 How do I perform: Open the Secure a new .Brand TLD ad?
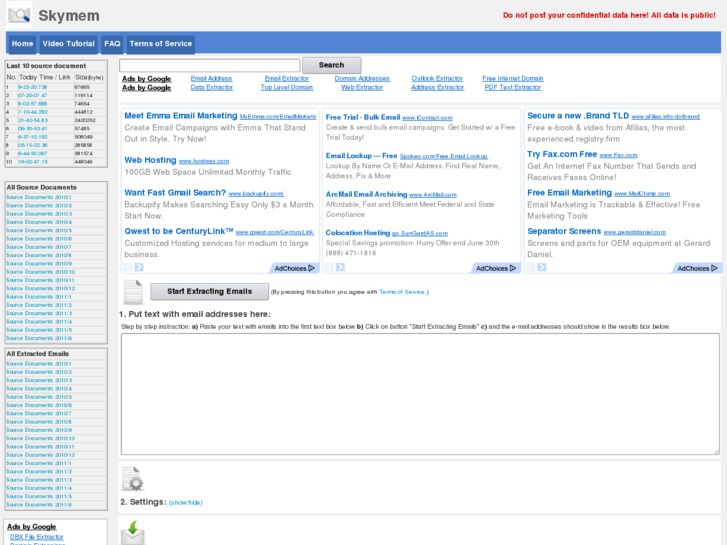point(578,115)
